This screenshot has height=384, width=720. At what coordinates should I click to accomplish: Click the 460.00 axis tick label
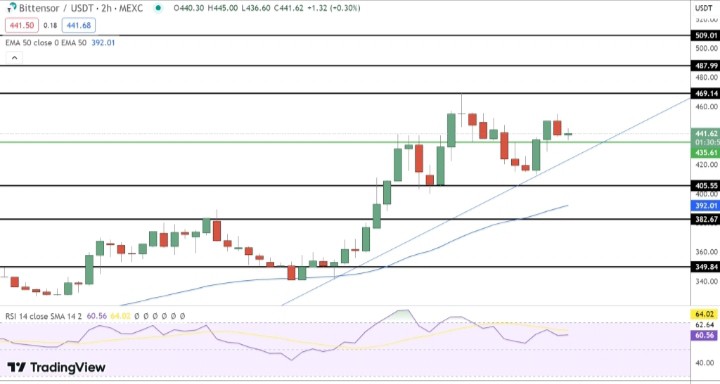[x=706, y=106]
